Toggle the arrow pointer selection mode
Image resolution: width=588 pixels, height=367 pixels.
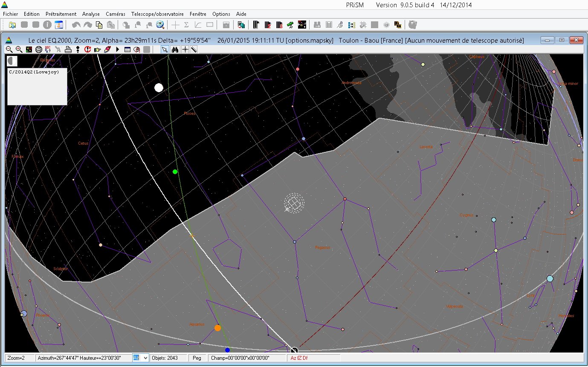pyautogui.click(x=165, y=50)
